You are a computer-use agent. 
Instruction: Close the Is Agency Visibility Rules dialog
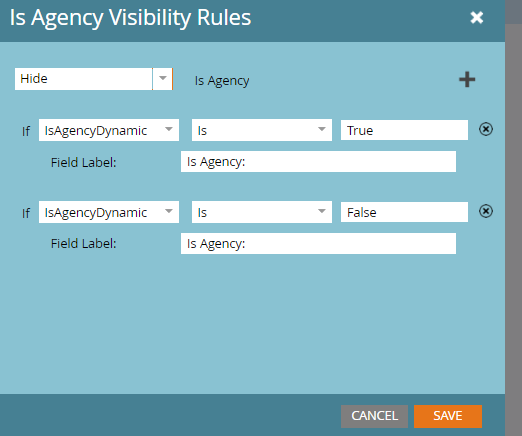477,17
